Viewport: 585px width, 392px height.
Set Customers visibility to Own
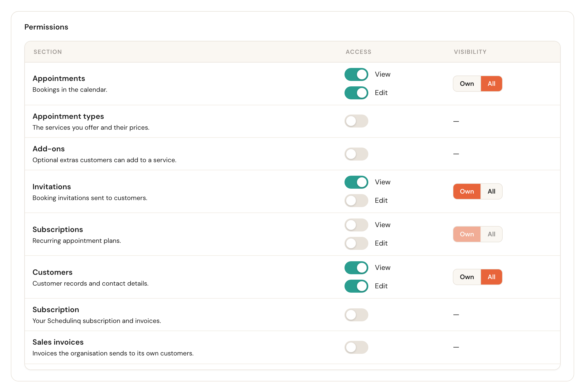coord(467,277)
